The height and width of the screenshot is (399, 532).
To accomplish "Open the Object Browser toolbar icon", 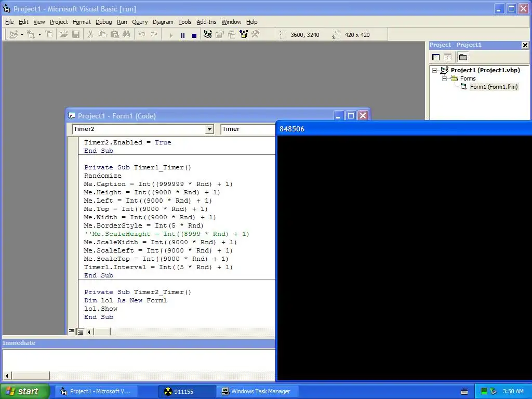I will click(x=244, y=34).
